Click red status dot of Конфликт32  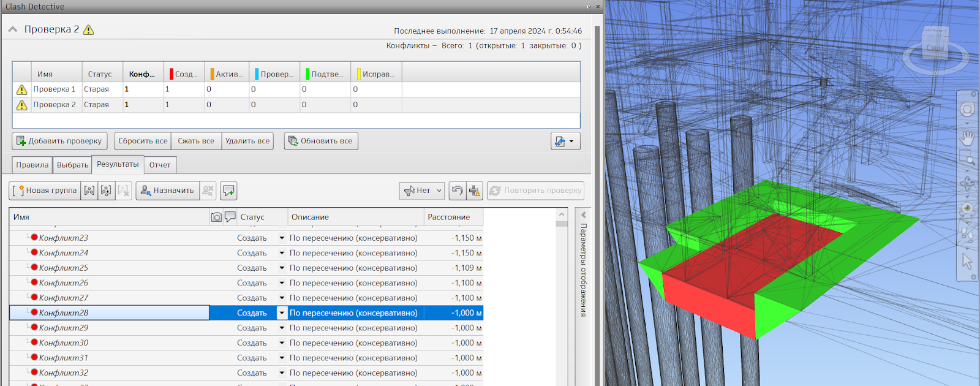click(34, 373)
